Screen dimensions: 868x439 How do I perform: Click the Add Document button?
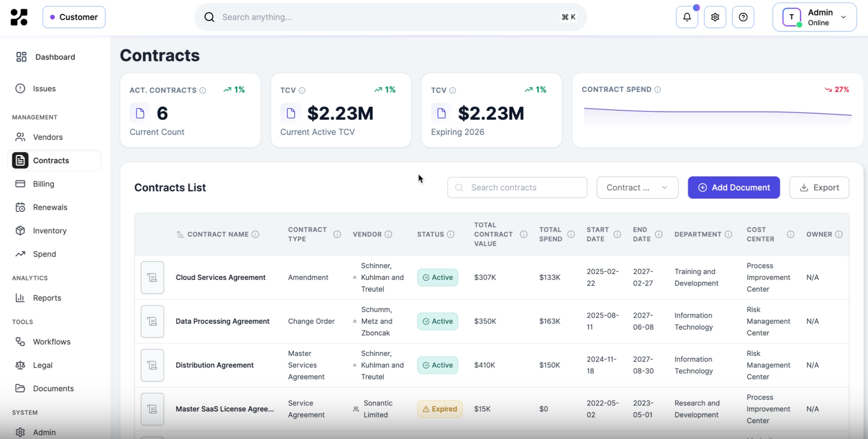point(733,187)
